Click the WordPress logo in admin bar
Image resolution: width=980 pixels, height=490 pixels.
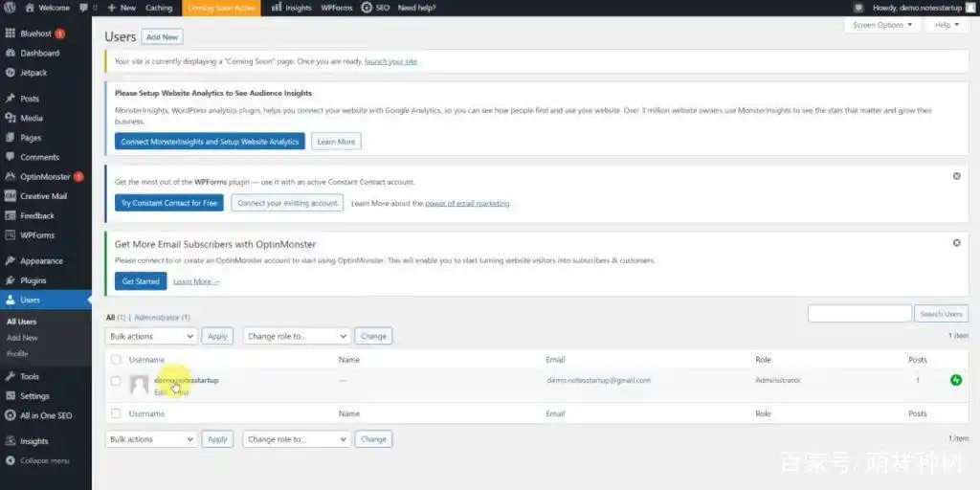(x=10, y=8)
